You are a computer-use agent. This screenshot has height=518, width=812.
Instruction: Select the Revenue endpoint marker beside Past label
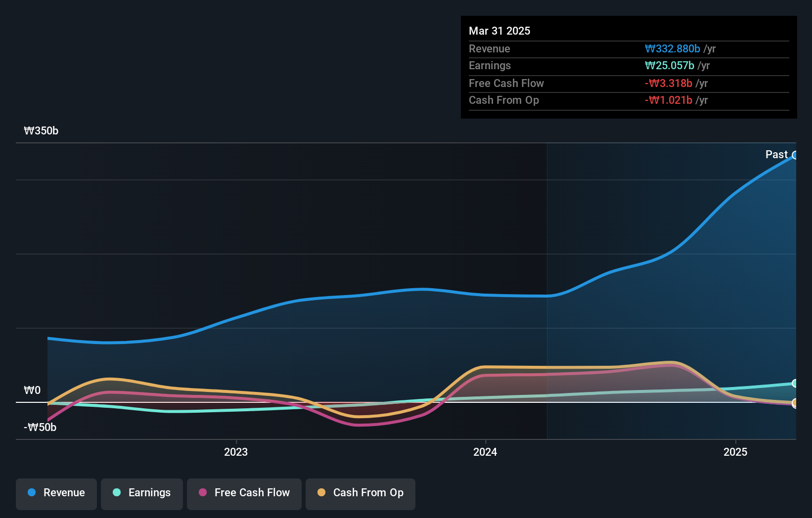tap(795, 156)
